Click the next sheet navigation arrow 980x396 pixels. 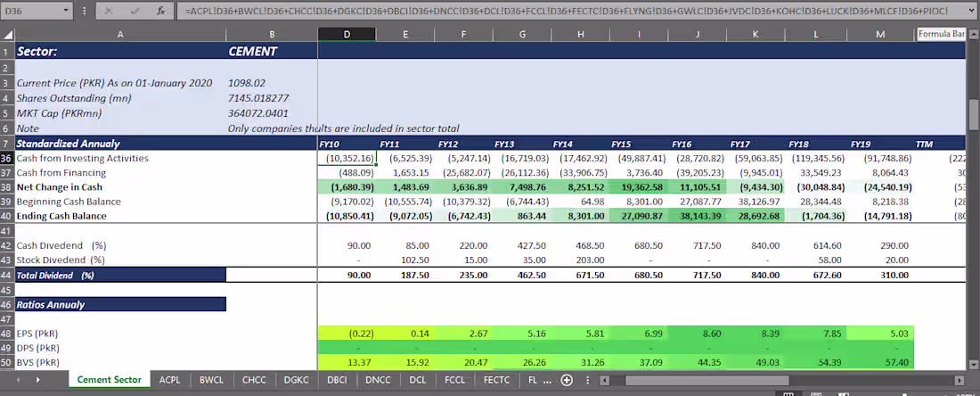pos(38,380)
